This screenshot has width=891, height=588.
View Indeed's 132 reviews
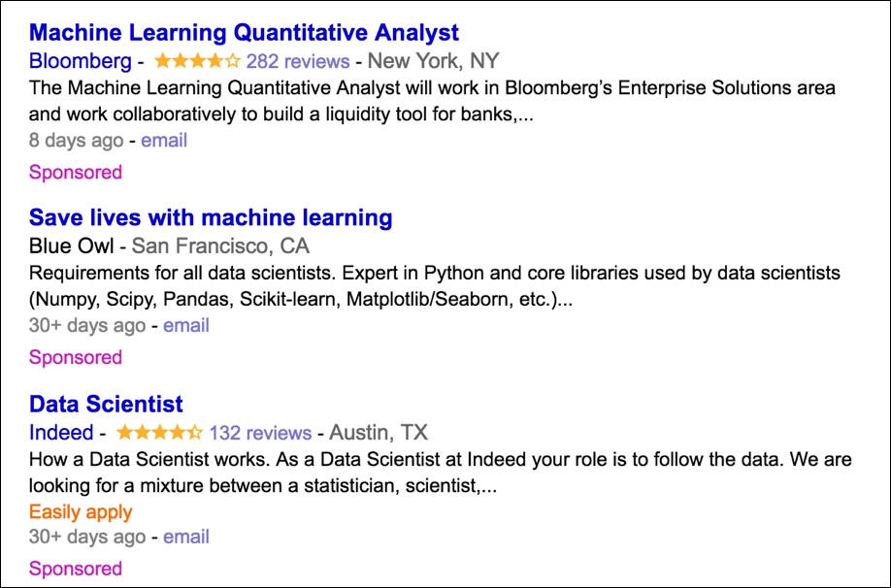point(260,433)
